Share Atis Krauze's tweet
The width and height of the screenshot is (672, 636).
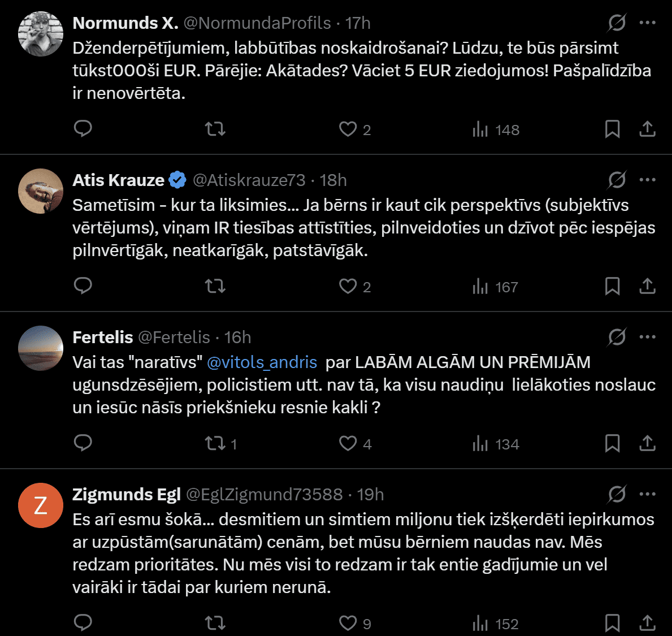(647, 286)
